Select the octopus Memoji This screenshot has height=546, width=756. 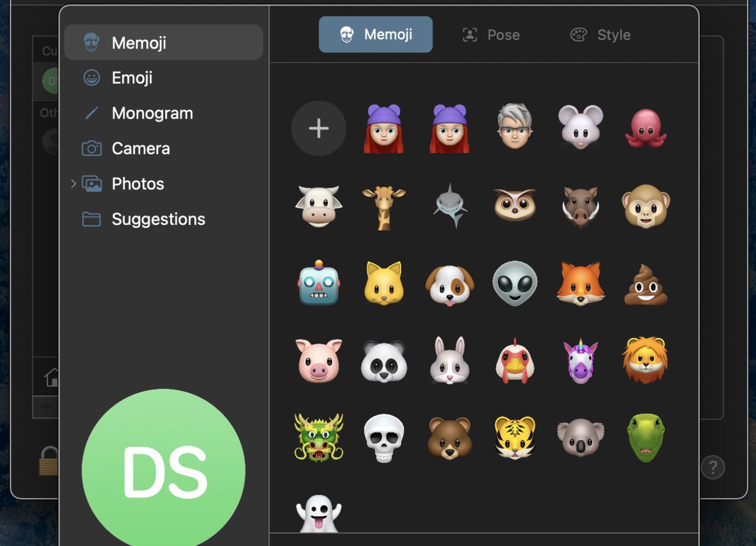(646, 128)
